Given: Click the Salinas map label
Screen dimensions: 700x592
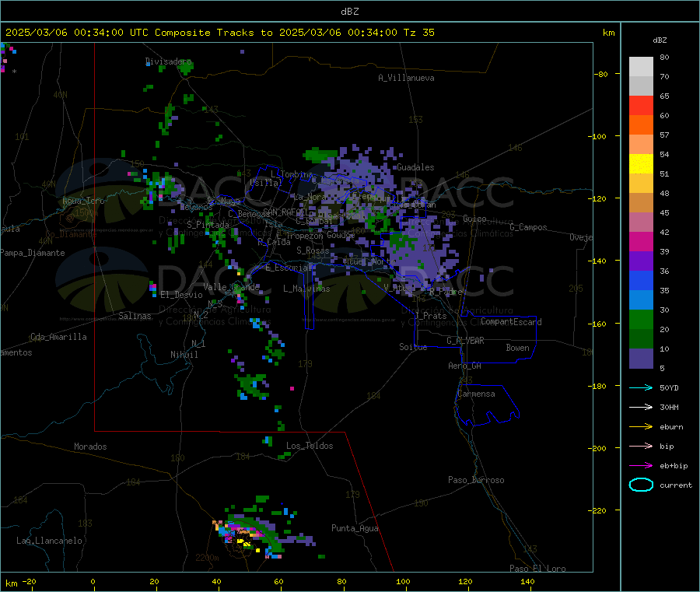Looking at the screenshot, I should click(x=135, y=316).
